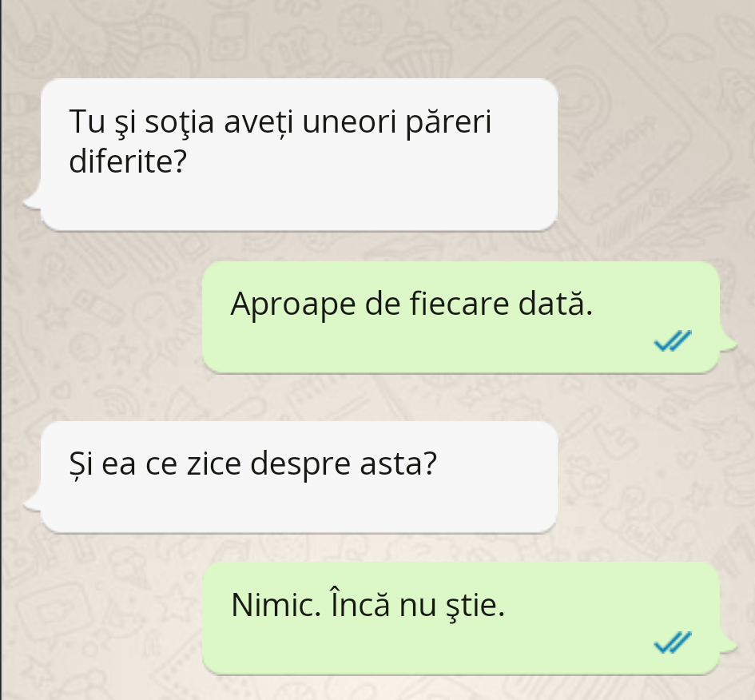Click the word "păreri" in the first bubble

448,122
